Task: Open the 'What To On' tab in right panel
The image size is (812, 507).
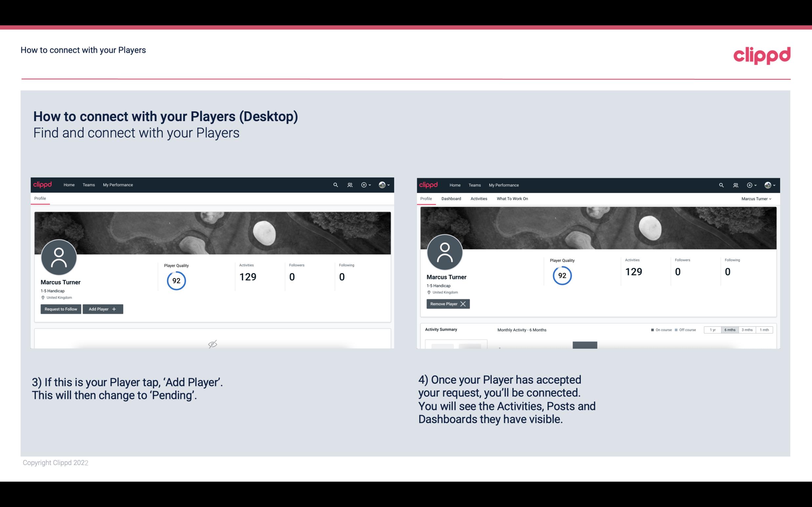Action: click(x=512, y=199)
